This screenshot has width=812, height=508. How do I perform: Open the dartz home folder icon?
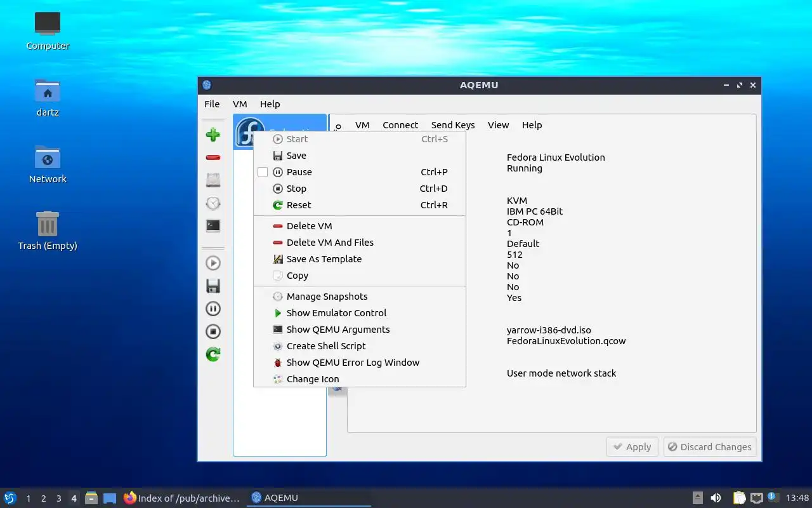(x=48, y=97)
